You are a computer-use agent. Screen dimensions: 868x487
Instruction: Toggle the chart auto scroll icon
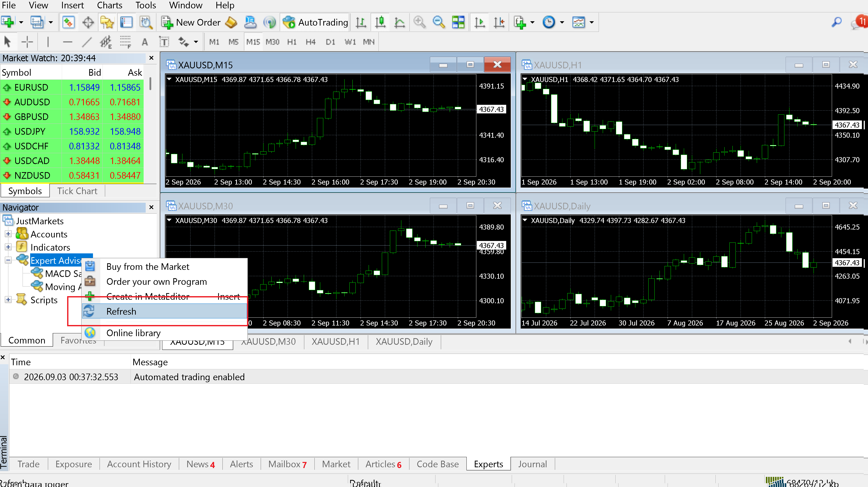480,22
